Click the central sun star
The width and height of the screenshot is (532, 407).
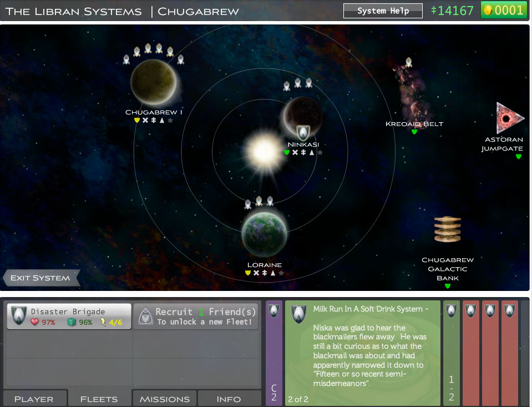[x=261, y=150]
